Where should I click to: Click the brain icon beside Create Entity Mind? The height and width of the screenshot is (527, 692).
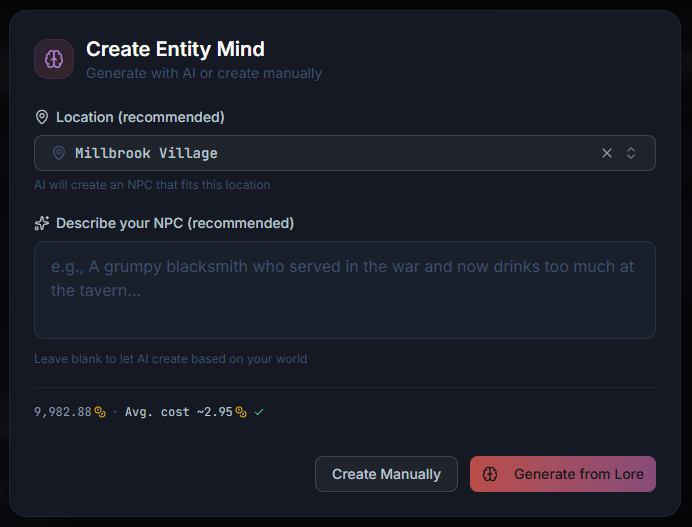click(54, 59)
